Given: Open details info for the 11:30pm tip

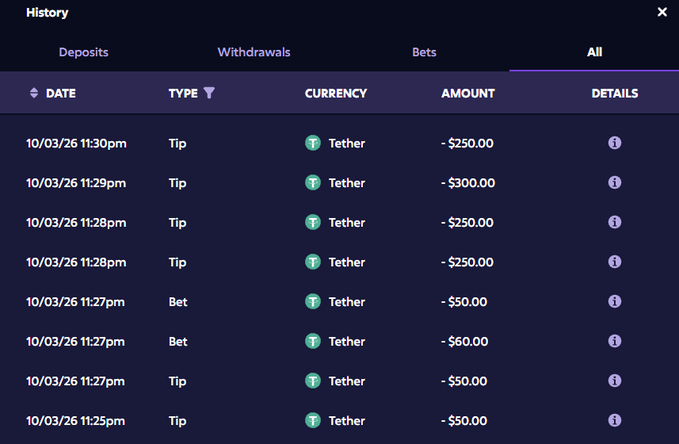Looking at the screenshot, I should pos(614,143).
